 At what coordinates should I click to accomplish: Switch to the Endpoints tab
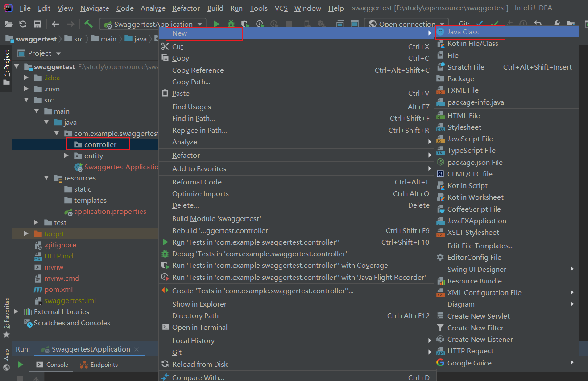99,365
